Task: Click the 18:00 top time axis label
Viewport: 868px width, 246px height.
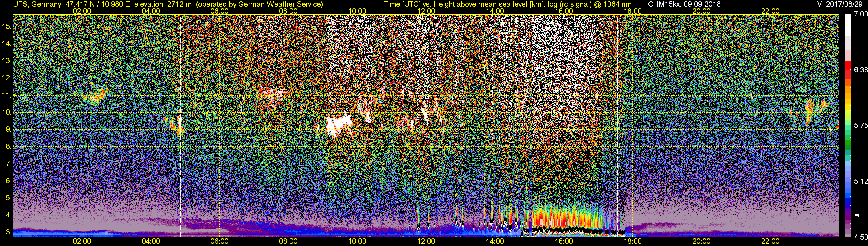Action: click(x=632, y=11)
